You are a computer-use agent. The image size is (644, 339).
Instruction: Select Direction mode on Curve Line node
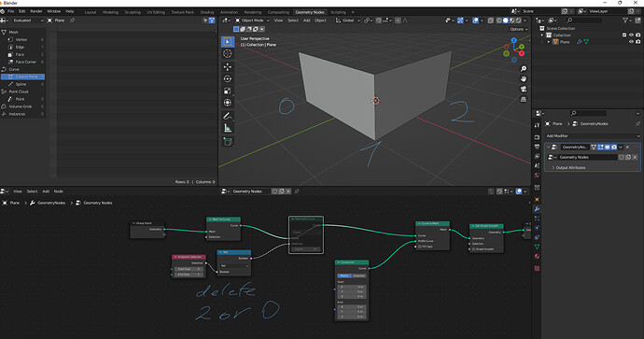(x=359, y=275)
